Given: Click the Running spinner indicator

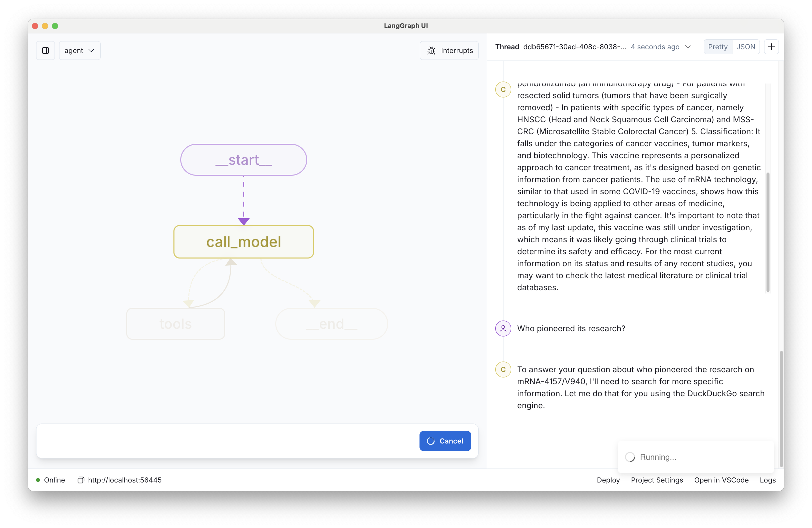Looking at the screenshot, I should coord(630,457).
